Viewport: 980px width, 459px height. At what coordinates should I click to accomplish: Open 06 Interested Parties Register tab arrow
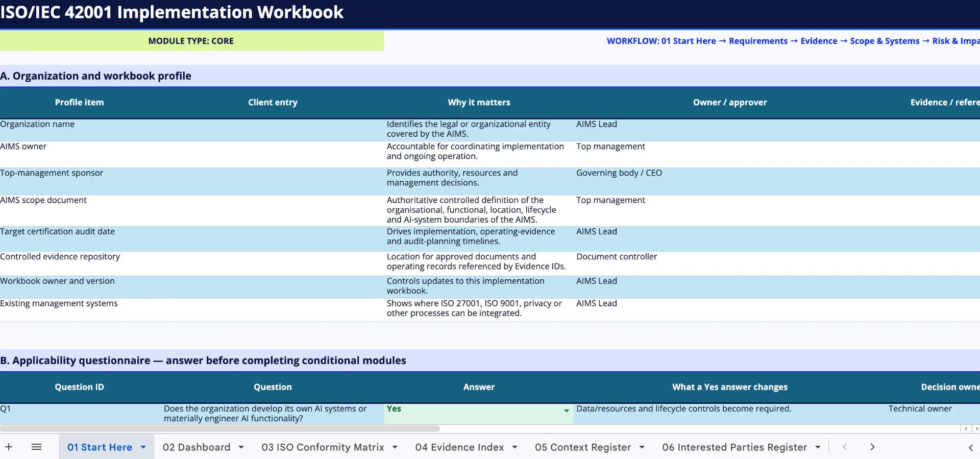click(x=818, y=447)
